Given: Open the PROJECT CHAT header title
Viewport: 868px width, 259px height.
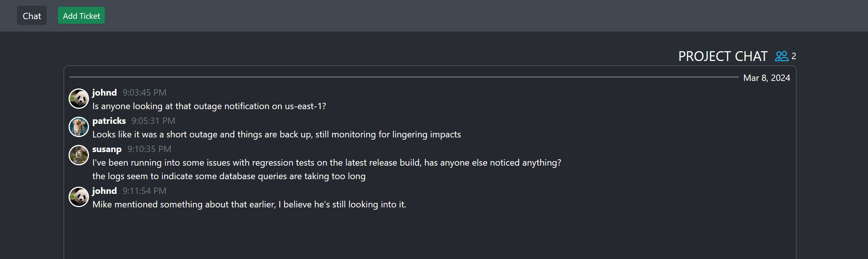Looking at the screenshot, I should [x=724, y=56].
